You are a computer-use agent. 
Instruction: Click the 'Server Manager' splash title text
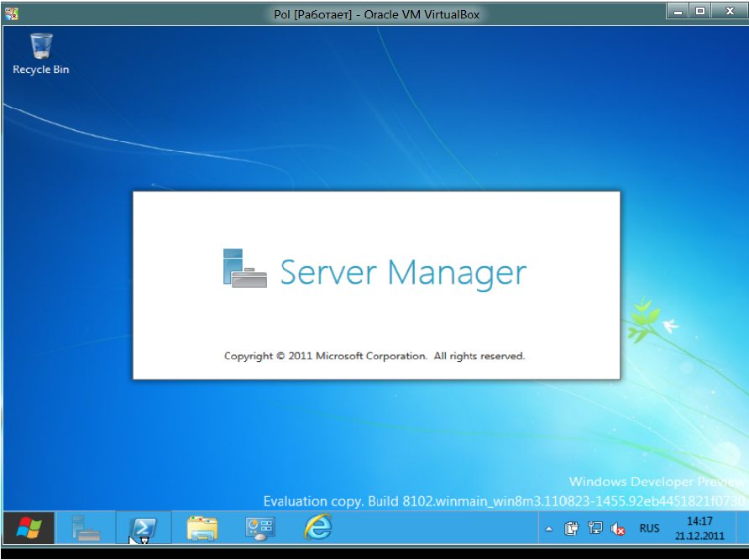coord(403,272)
